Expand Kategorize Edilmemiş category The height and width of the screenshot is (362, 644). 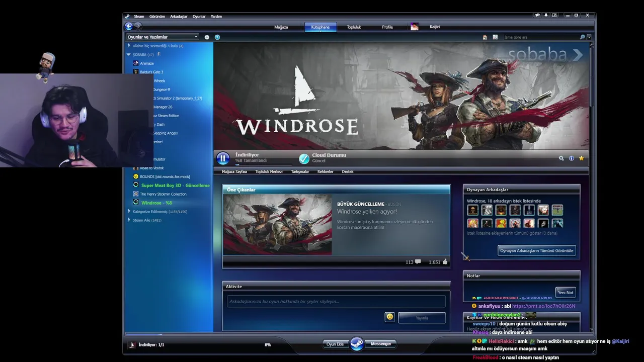click(x=129, y=212)
